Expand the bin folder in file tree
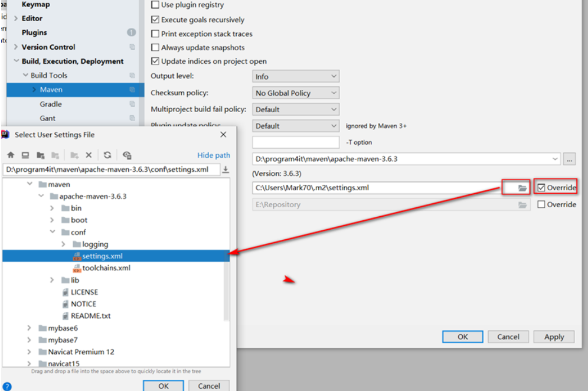The height and width of the screenshot is (391, 588). pos(52,208)
